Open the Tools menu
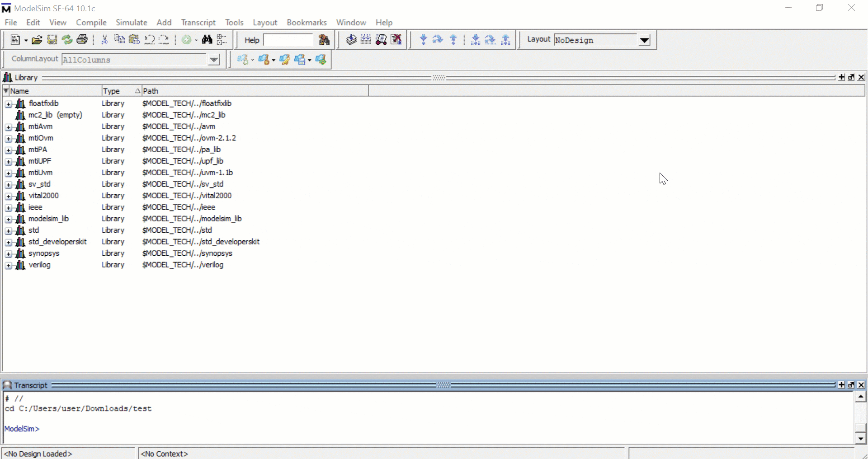 [x=234, y=23]
